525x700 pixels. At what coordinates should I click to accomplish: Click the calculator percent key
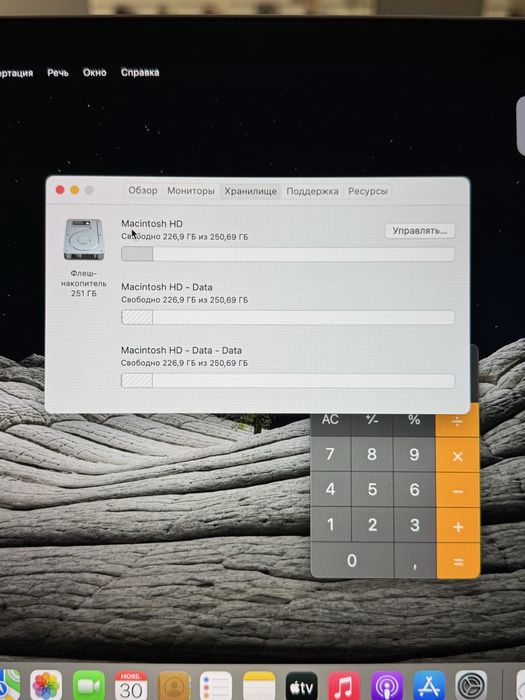click(414, 420)
